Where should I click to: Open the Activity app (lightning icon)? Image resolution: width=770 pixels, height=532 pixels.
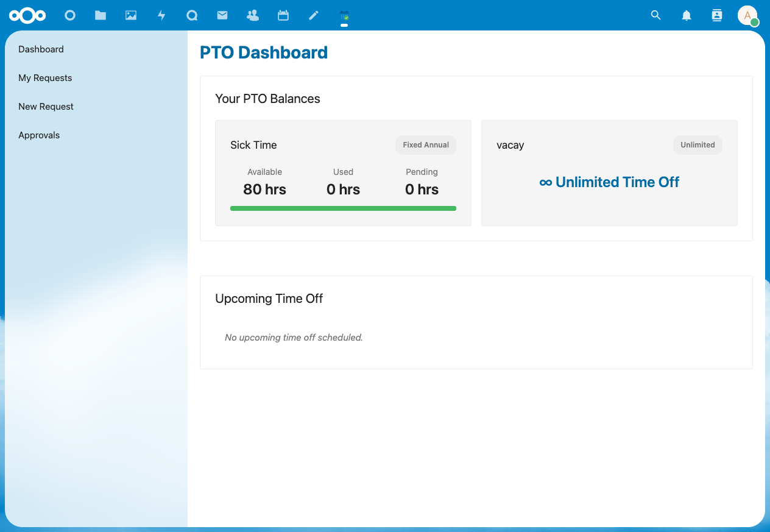pyautogui.click(x=161, y=15)
